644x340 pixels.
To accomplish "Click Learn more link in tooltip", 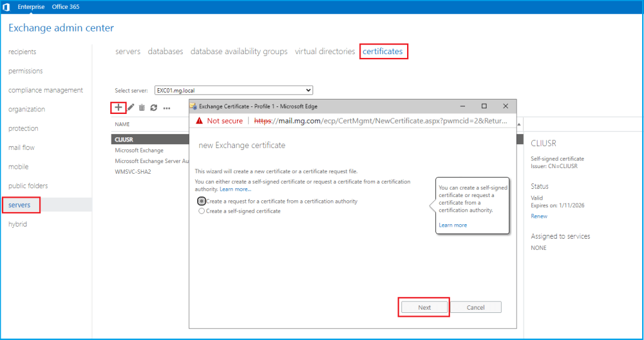I will pos(452,225).
